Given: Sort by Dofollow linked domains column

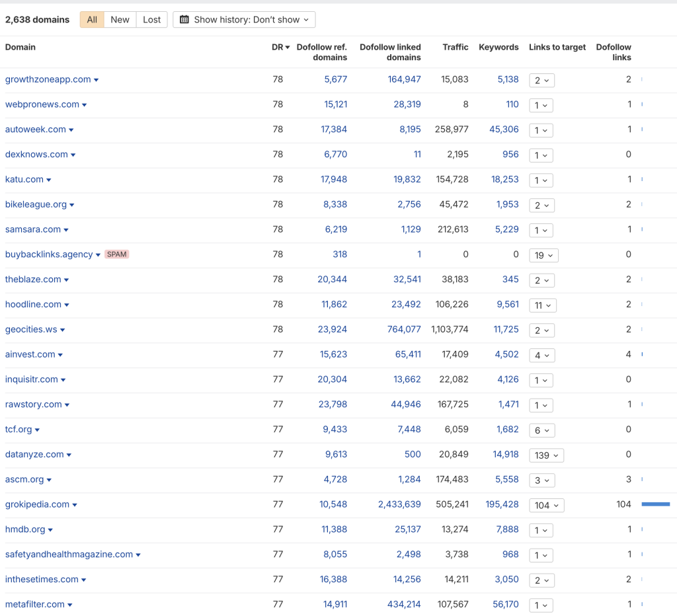Looking at the screenshot, I should tap(390, 52).
